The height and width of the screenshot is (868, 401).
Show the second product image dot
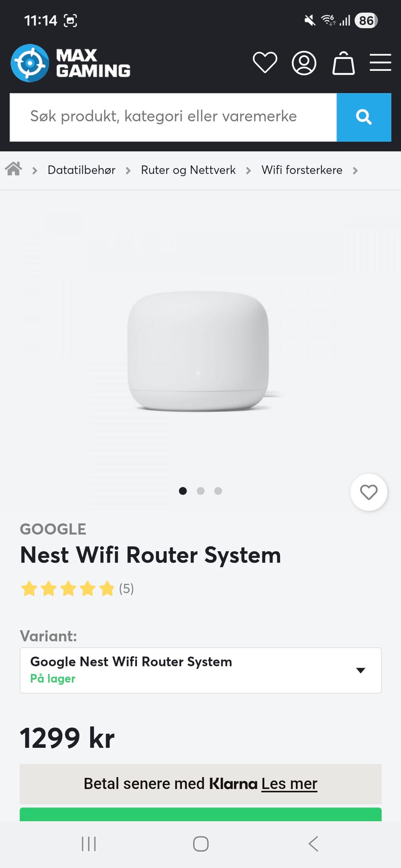[200, 491]
